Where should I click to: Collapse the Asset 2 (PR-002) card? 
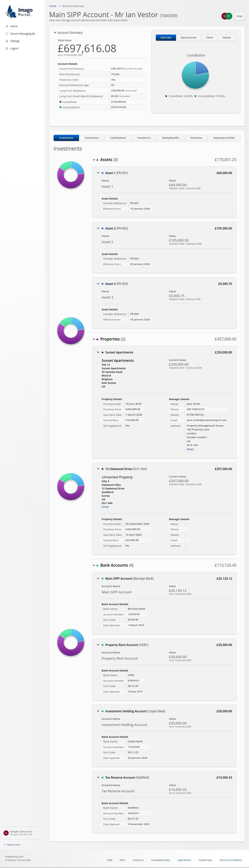[98, 228]
